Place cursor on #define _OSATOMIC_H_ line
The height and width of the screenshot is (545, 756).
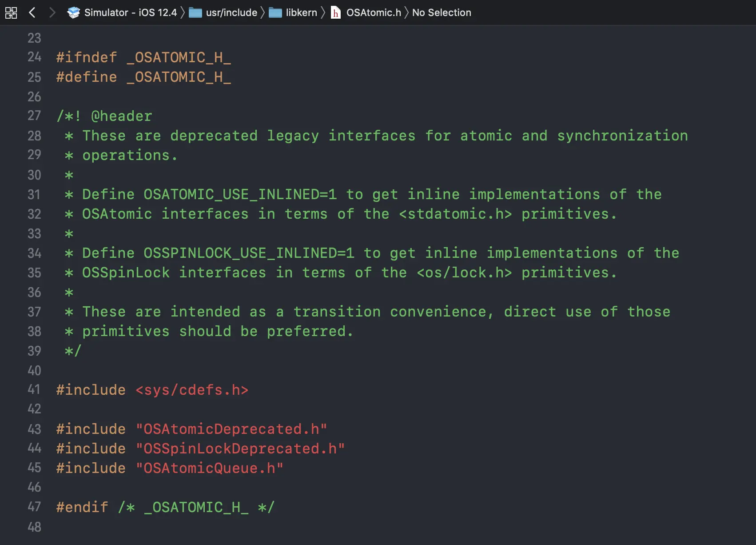coord(143,77)
